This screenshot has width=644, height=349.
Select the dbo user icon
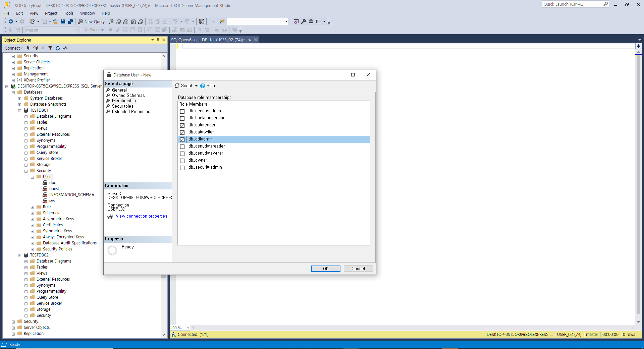pyautogui.click(x=45, y=183)
